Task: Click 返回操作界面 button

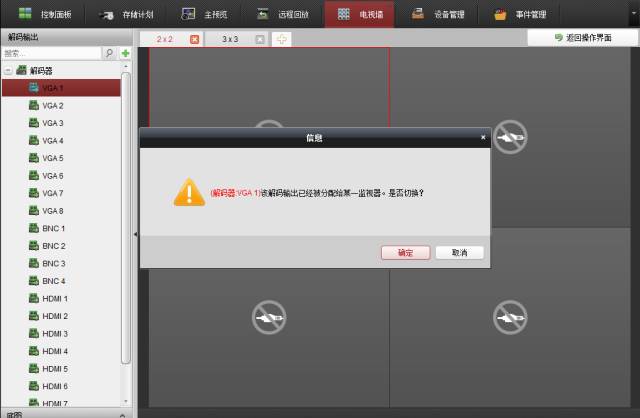Action: pyautogui.click(x=583, y=37)
